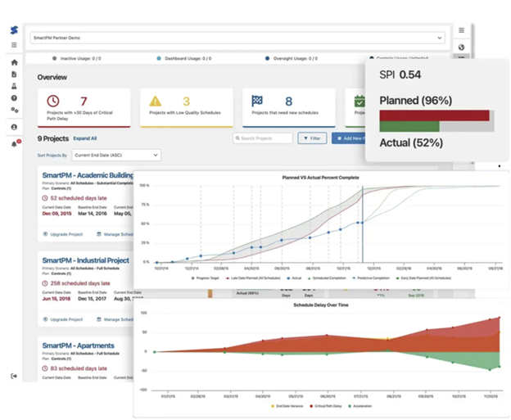Click the '9 Projects' heading

pyautogui.click(x=52, y=138)
